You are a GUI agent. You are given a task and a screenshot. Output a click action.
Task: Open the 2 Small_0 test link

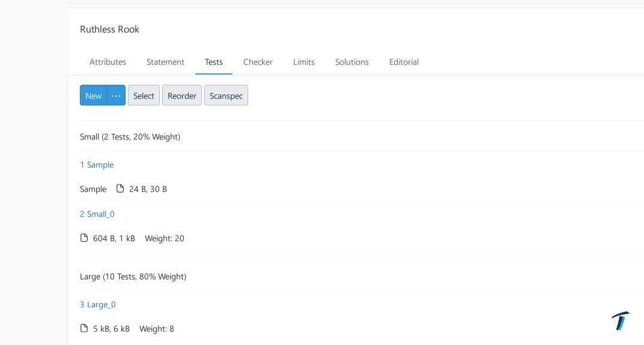coord(97,214)
